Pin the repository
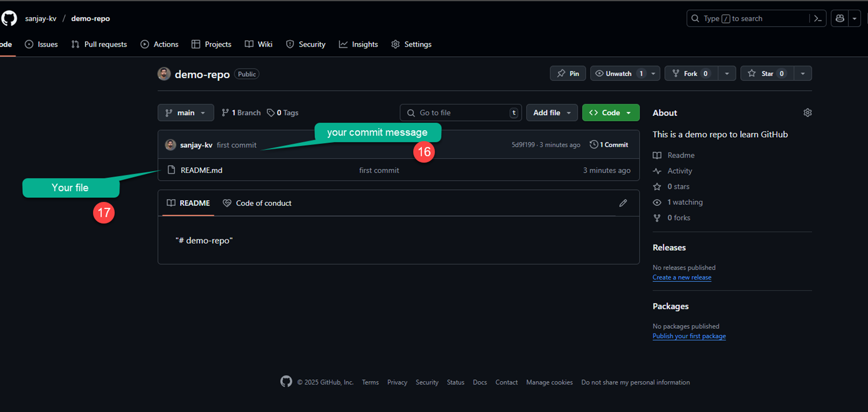 567,73
